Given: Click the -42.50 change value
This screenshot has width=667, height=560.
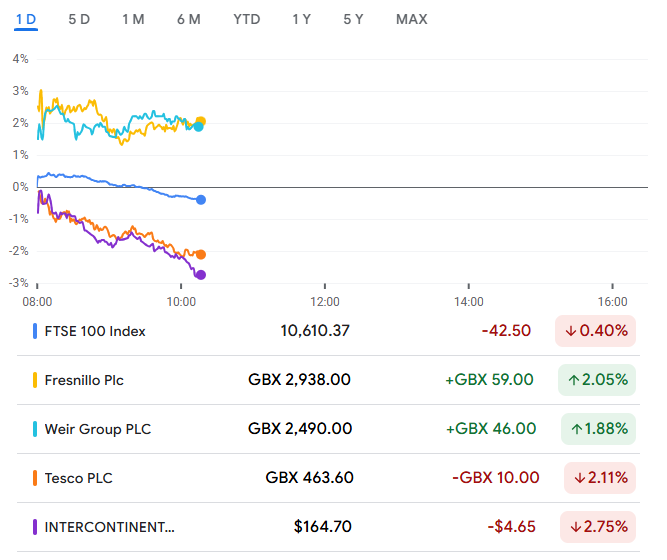Looking at the screenshot, I should [506, 331].
